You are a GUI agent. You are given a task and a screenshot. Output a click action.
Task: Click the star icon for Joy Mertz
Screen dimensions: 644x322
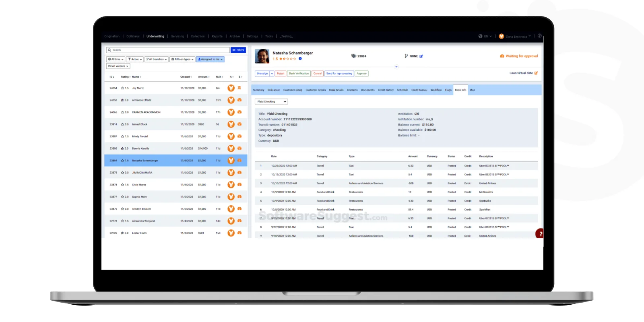(122, 88)
